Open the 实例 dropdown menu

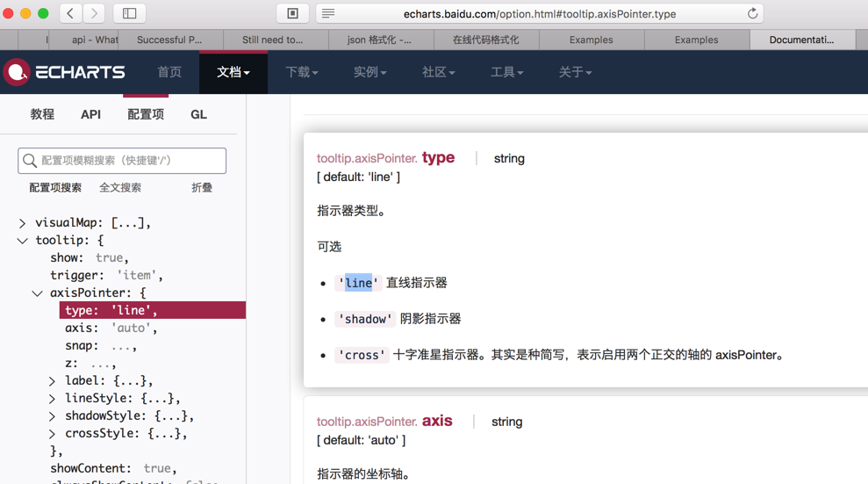point(369,72)
